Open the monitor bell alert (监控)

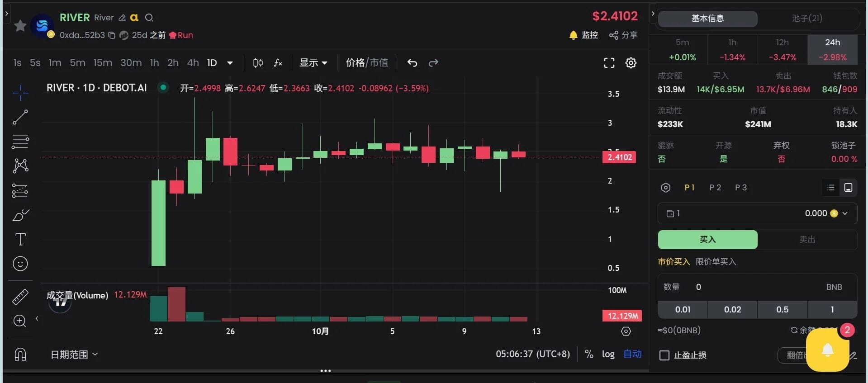tap(583, 35)
